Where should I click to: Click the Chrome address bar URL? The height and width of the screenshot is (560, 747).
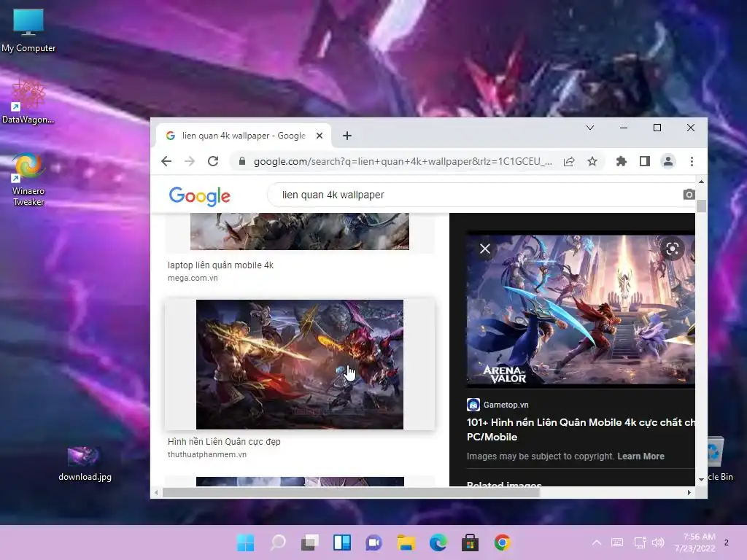tap(403, 161)
